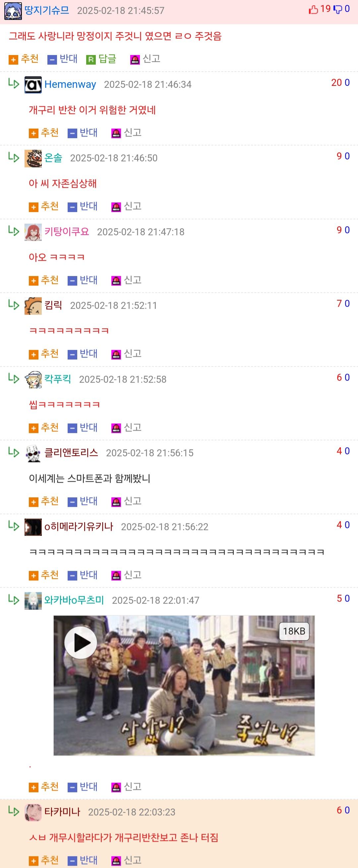Play the 18KB video thumbnail

[x=81, y=642]
